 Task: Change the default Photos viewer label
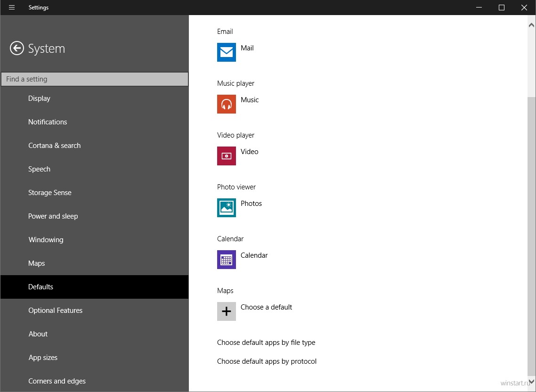pos(251,203)
